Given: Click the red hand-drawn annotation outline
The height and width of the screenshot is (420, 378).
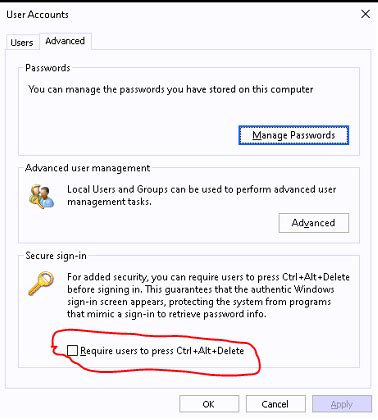Looking at the screenshot, I should click(x=155, y=352).
